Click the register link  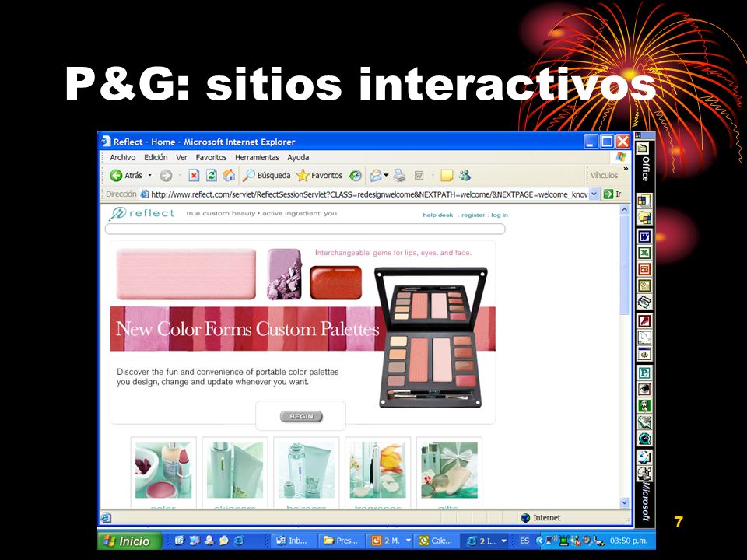473,215
